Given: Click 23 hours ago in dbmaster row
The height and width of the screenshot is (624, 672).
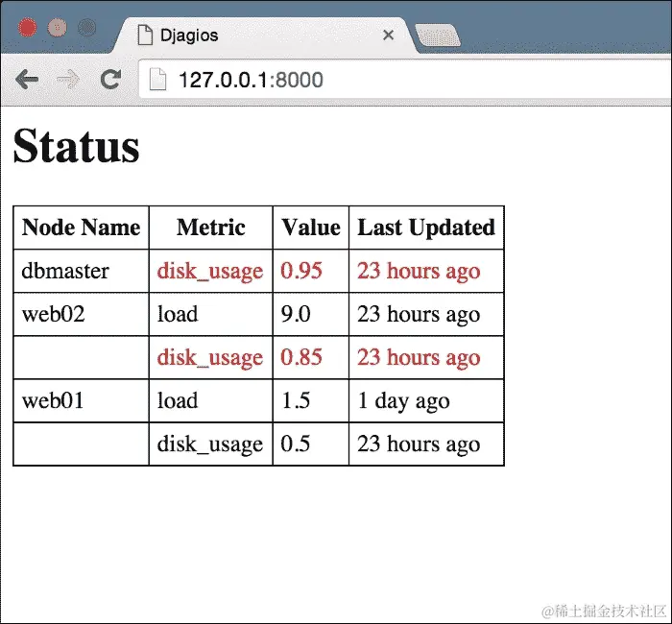Looking at the screenshot, I should (419, 271).
